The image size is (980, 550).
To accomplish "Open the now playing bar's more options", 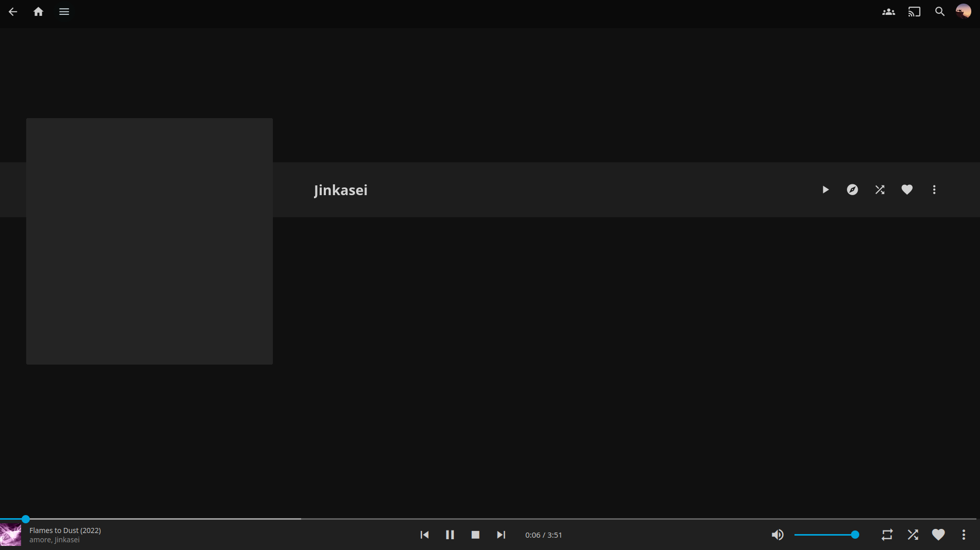I will (x=964, y=535).
